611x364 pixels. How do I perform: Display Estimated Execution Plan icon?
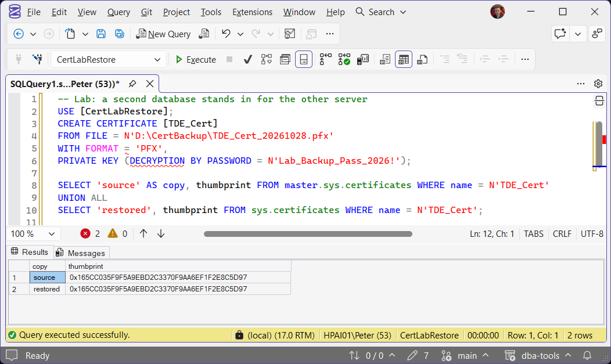click(x=267, y=60)
